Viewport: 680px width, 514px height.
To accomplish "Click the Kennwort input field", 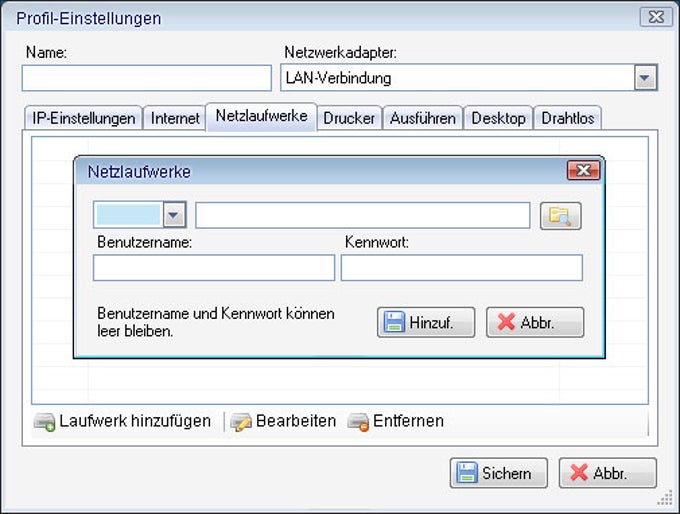I will [x=461, y=268].
